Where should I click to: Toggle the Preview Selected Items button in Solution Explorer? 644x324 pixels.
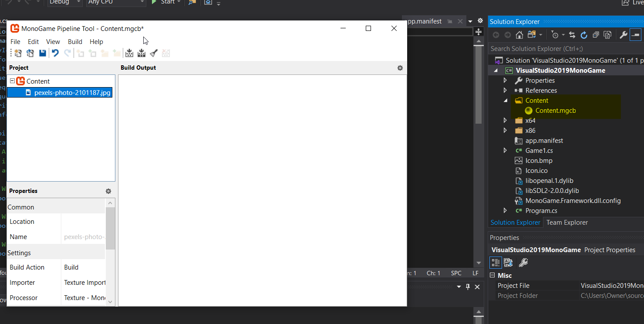pos(635,35)
